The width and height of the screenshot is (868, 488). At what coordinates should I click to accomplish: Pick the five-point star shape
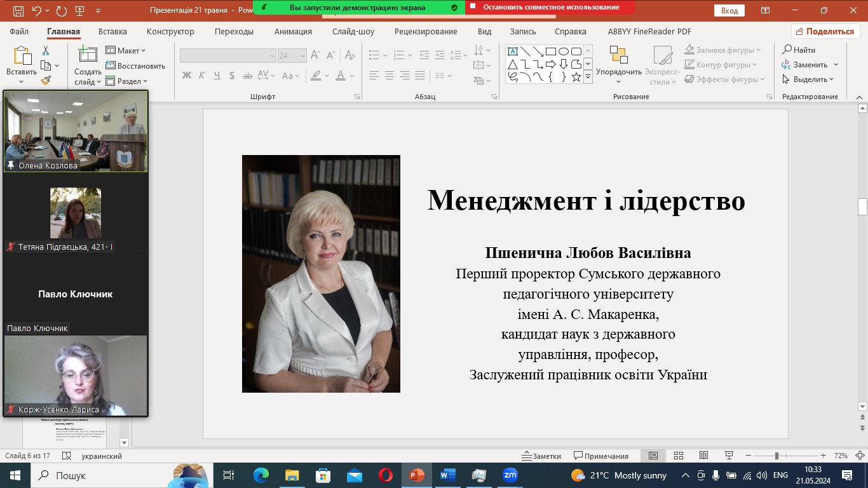tap(576, 78)
